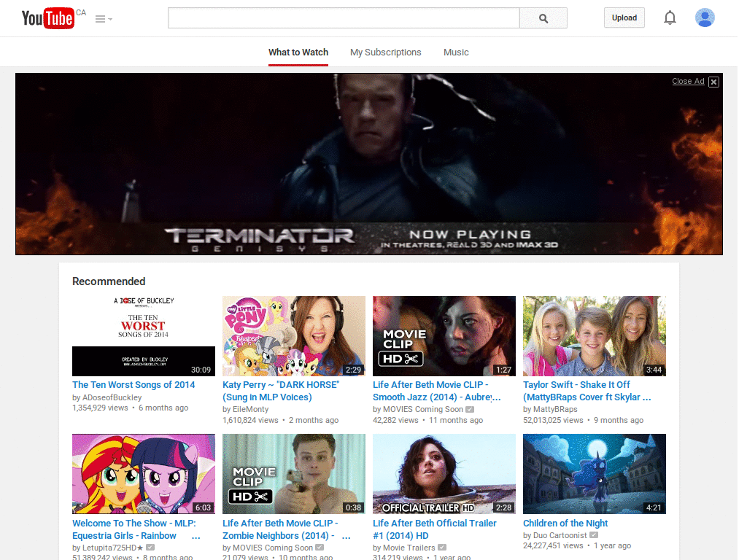
Task: Click the 3:44 duration badge
Action: [x=654, y=370]
